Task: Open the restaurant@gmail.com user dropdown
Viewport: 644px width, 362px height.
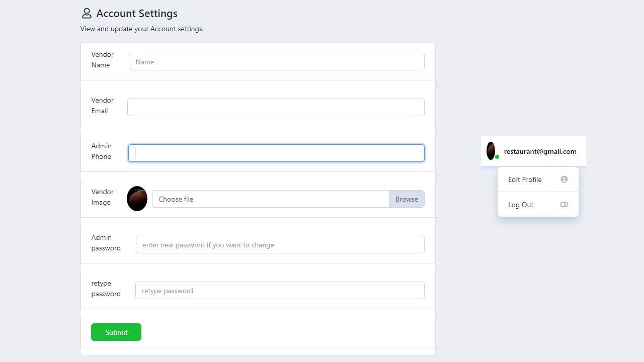Action: click(540, 151)
